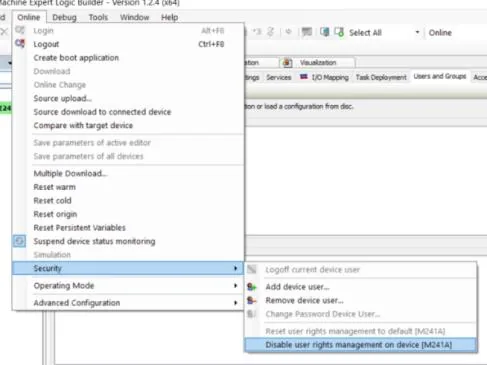This screenshot has height=365, width=487.
Task: Switch to the I/O Mapping tab
Action: [324, 77]
